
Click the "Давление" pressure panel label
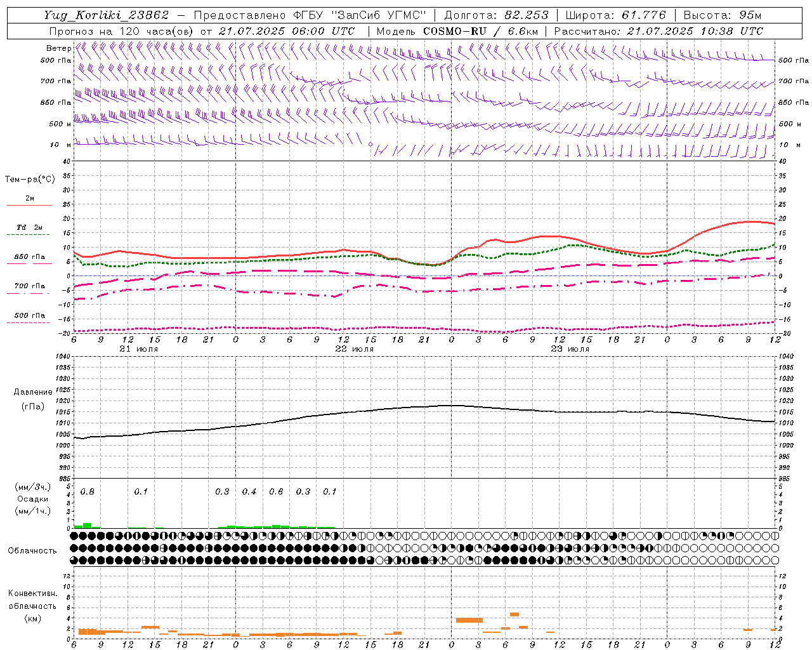33,392
